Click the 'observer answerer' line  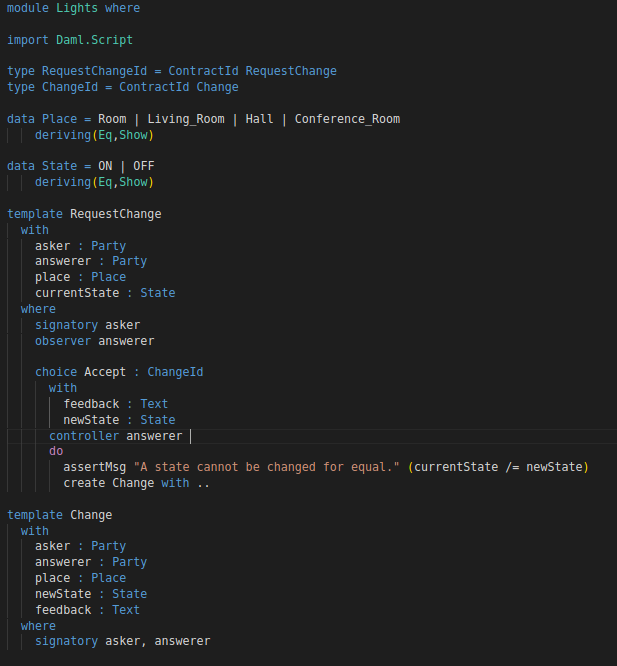pyautogui.click(x=94, y=341)
